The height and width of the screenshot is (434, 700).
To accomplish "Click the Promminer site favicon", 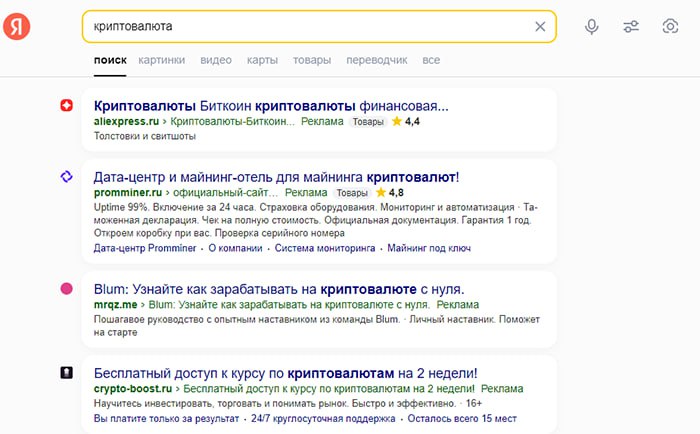I will (x=67, y=176).
